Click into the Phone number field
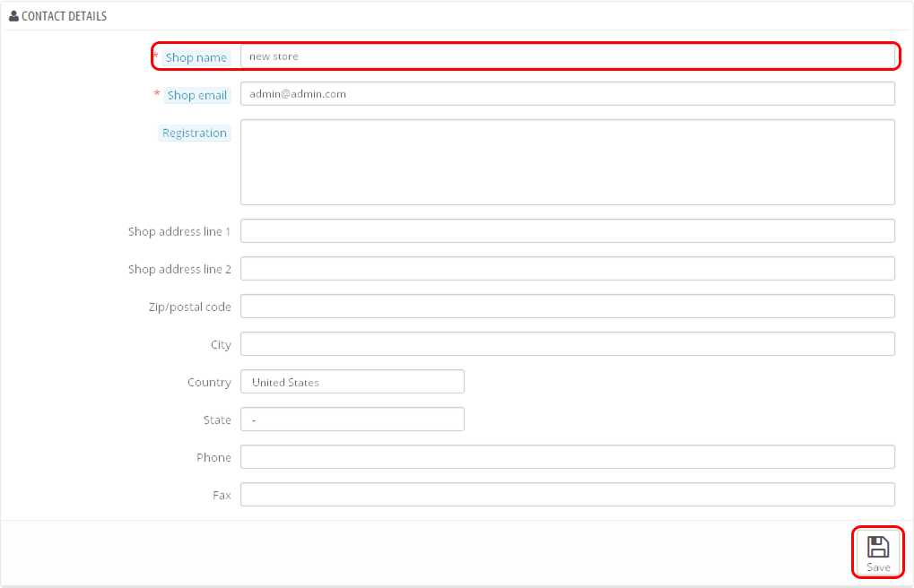Image resolution: width=914 pixels, height=588 pixels. pyautogui.click(x=567, y=457)
